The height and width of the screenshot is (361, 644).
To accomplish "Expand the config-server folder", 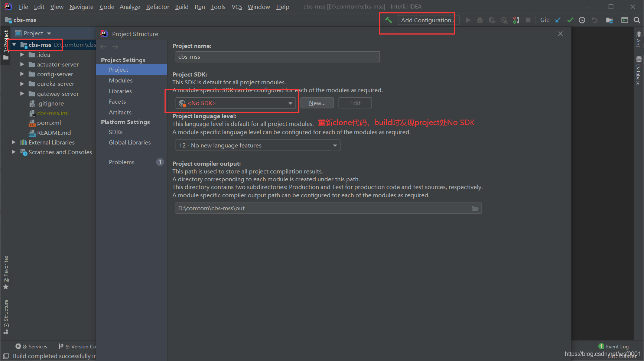I will 22,74.
